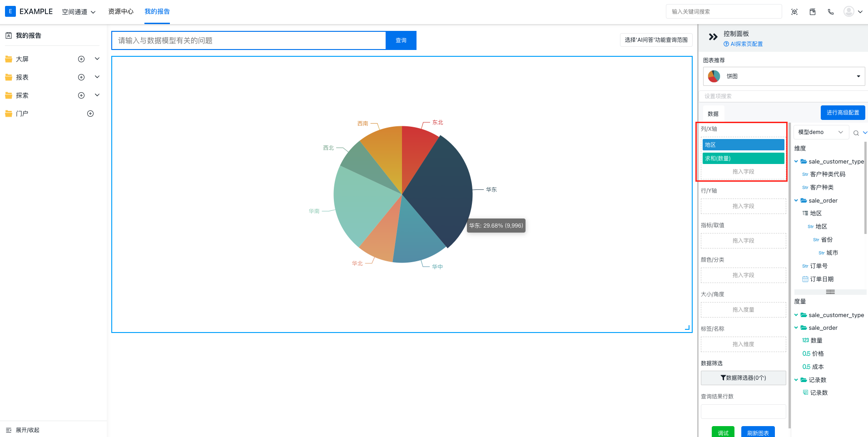Click the 城市 dimension field
Screen dimensions: 868x437
click(832, 253)
